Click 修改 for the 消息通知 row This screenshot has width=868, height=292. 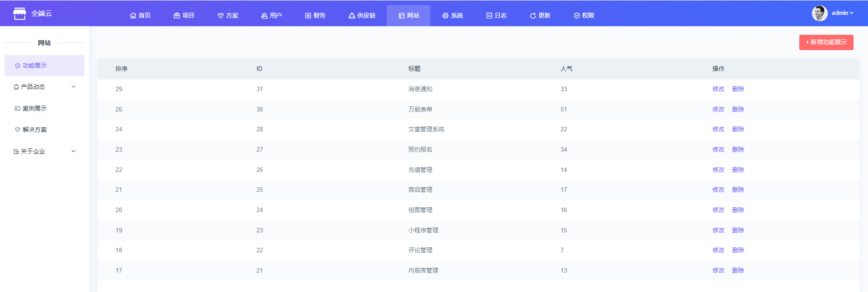click(x=718, y=89)
